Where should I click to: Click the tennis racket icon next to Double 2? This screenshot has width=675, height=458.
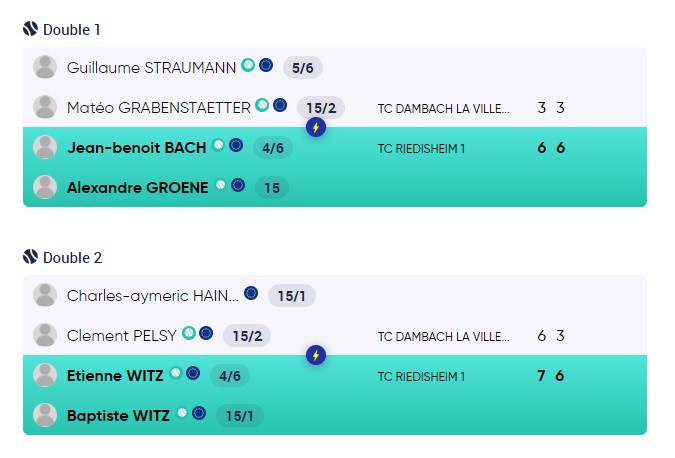(31, 257)
